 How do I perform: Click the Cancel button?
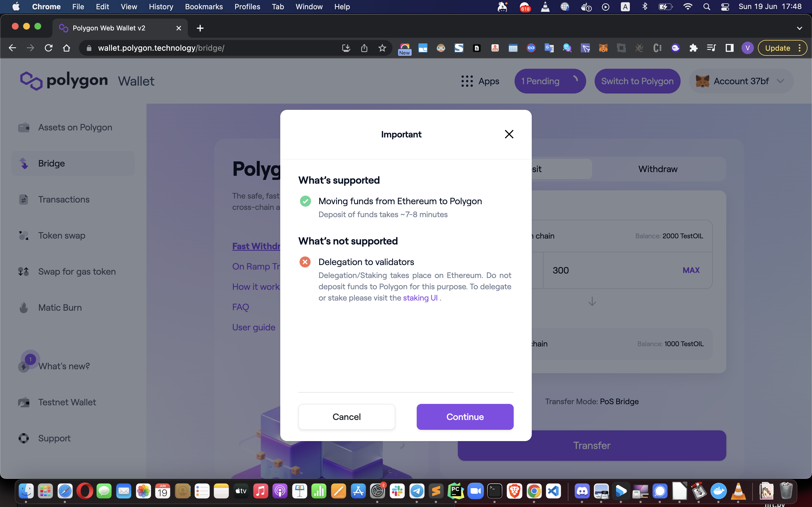point(346,417)
